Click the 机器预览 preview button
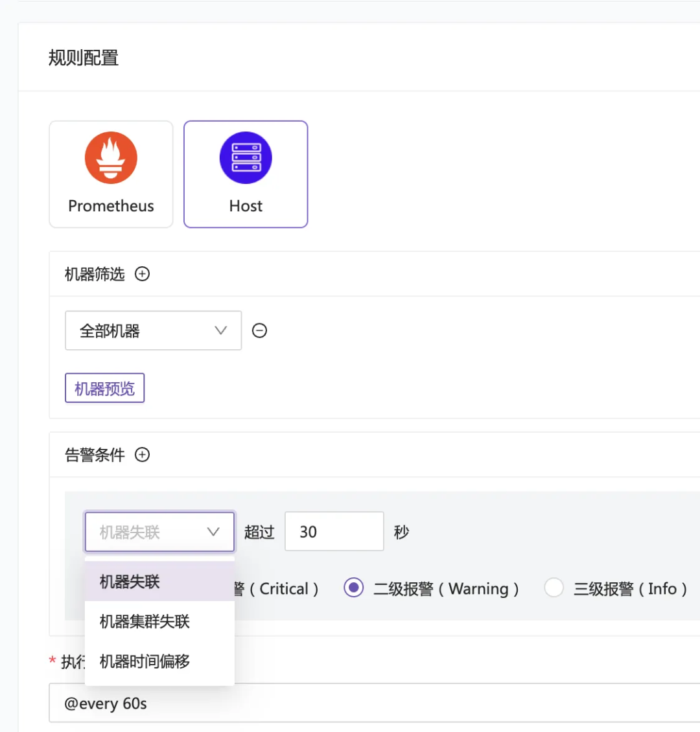This screenshot has width=700, height=732. (104, 387)
